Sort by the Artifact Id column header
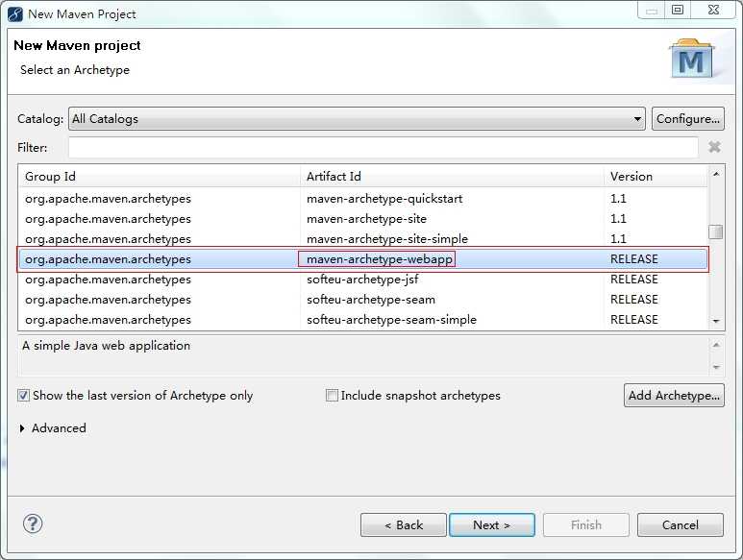The height and width of the screenshot is (560, 743). pos(453,177)
